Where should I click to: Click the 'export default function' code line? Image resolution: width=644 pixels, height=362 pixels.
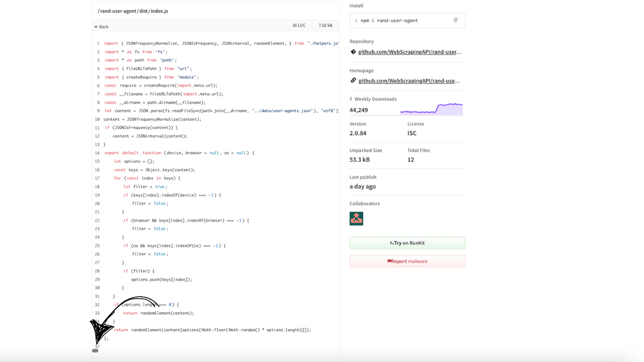(180, 153)
